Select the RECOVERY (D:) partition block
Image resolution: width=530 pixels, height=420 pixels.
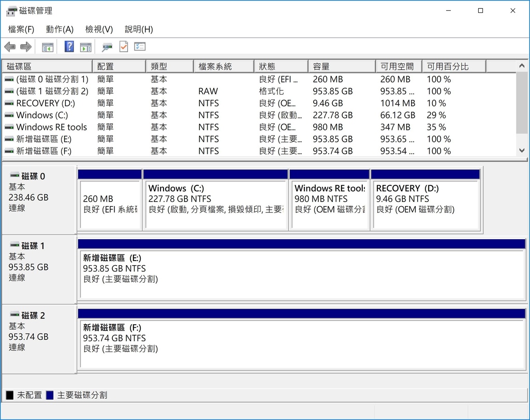425,200
